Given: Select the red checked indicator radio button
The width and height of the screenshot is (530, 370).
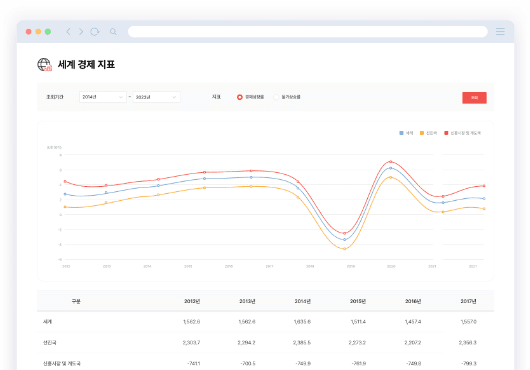Looking at the screenshot, I should 240,97.
